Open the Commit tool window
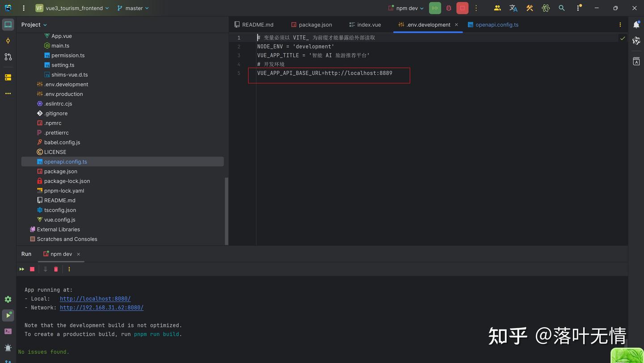The height and width of the screenshot is (363, 644). [8, 41]
